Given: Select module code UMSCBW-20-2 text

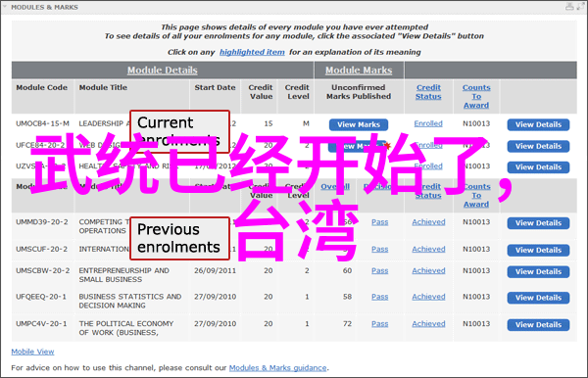Looking at the screenshot, I should (x=42, y=270).
